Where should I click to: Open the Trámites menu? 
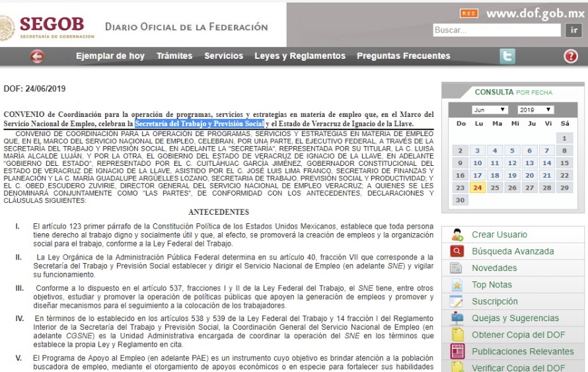pyautogui.click(x=174, y=56)
